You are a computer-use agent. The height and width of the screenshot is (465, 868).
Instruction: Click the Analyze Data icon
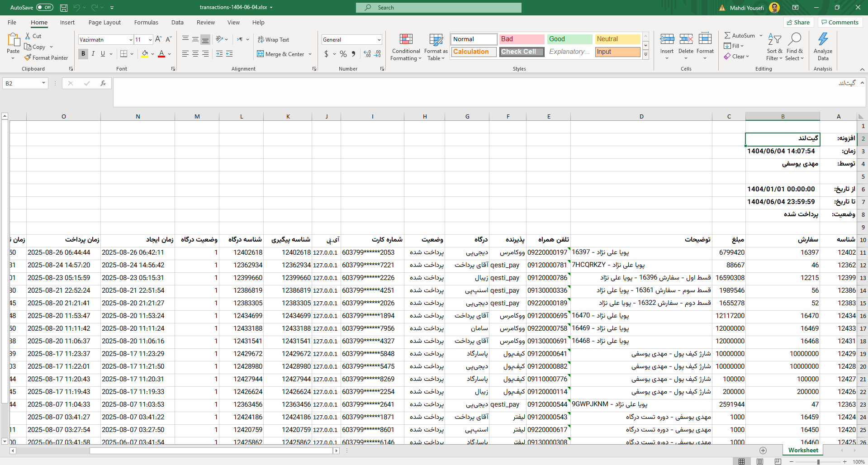[x=823, y=40]
